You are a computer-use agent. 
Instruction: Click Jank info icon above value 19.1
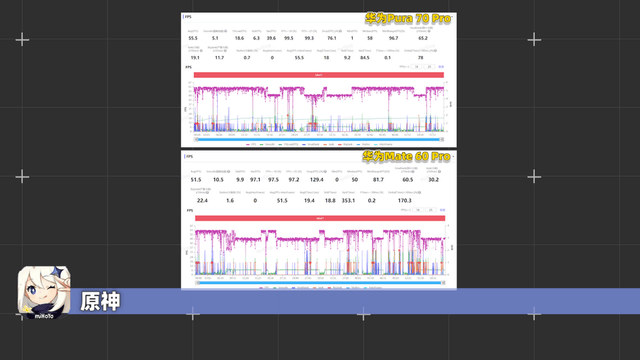[x=201, y=51]
